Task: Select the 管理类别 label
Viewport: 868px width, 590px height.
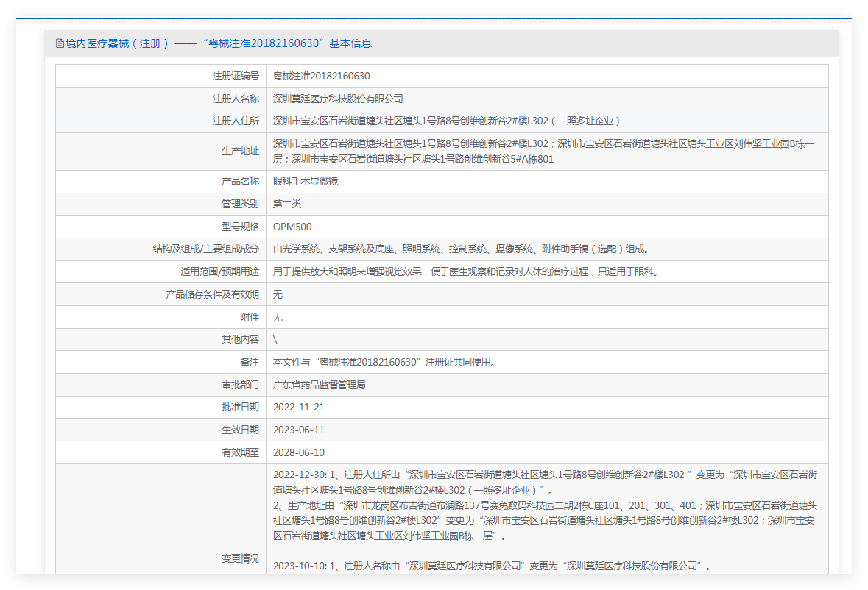Action: coord(240,204)
